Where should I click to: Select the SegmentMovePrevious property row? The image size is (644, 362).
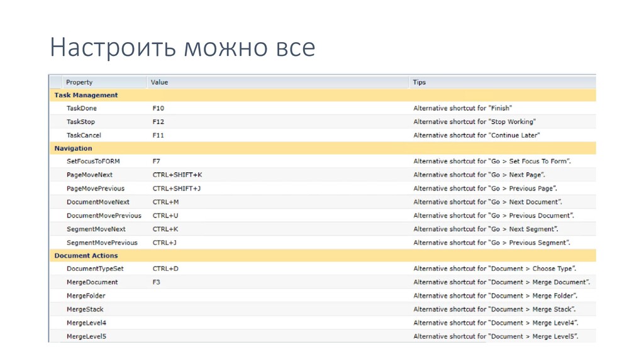(323, 243)
